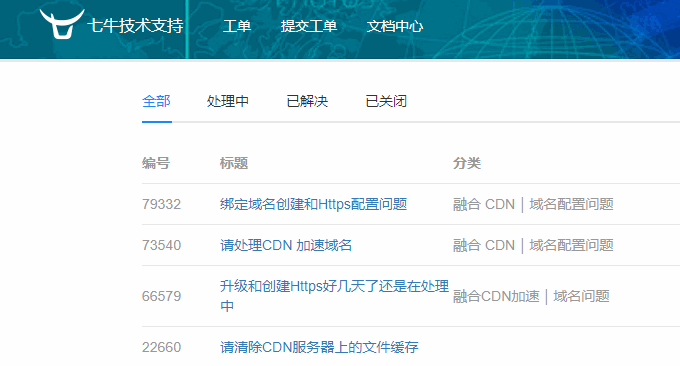This screenshot has height=366, width=680.
Task: Go to 提交工单 in the header
Action: click(x=309, y=26)
